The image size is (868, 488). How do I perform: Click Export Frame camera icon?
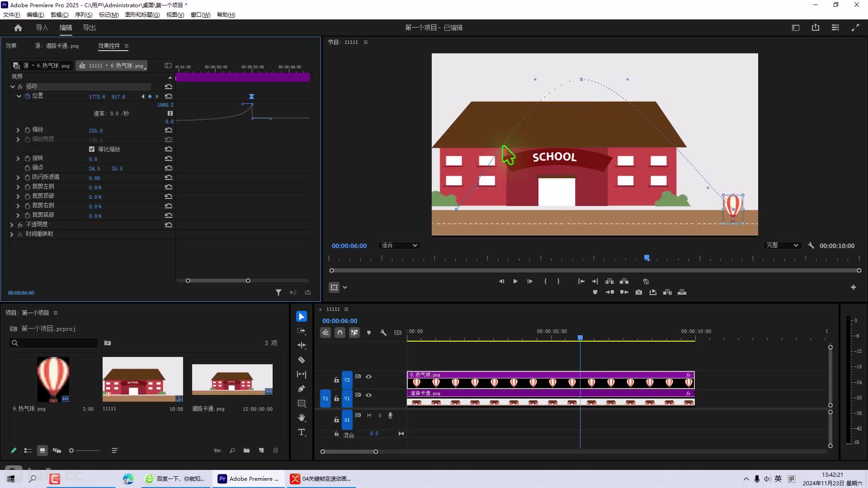pos(639,292)
